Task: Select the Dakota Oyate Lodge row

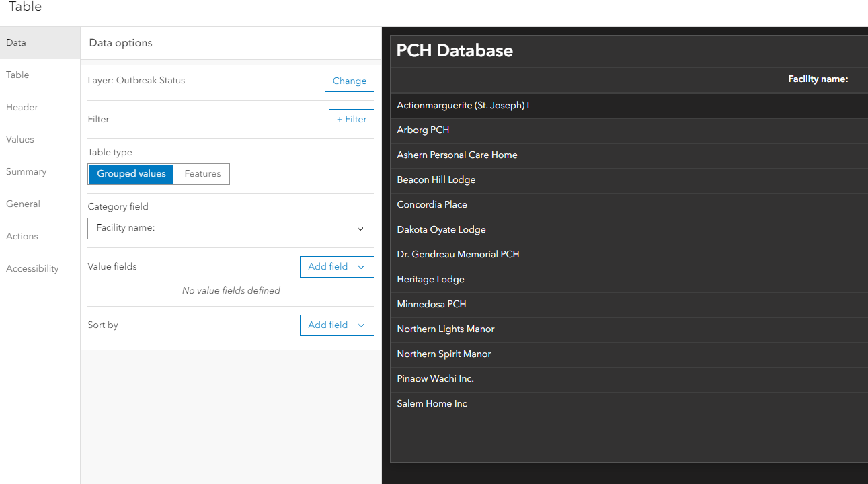Action: tap(629, 230)
